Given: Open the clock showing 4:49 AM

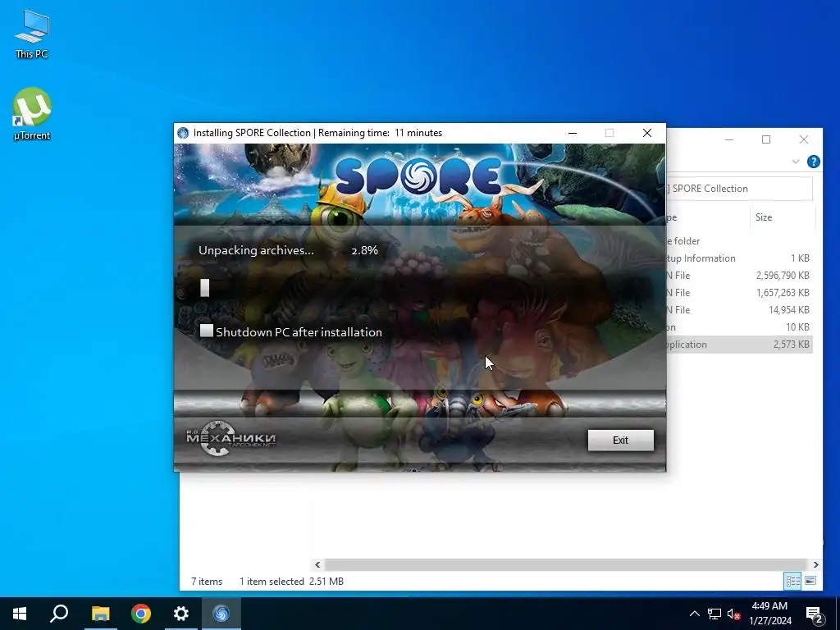Looking at the screenshot, I should tap(769, 606).
